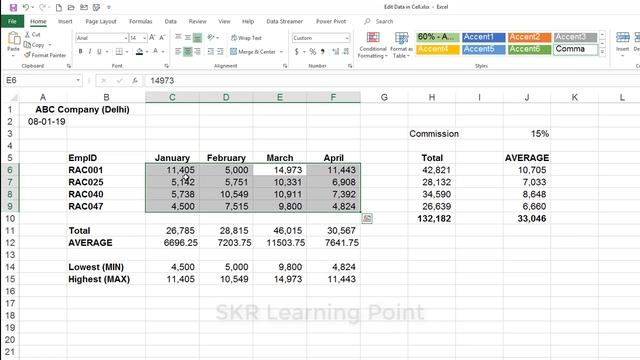Screen dimensions: 640x360
Task: Click the Increase Decimal icon
Action: tap(336, 51)
